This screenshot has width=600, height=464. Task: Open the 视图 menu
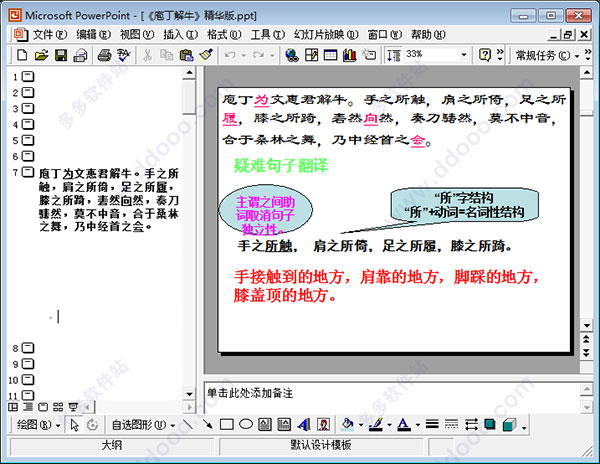[x=137, y=35]
